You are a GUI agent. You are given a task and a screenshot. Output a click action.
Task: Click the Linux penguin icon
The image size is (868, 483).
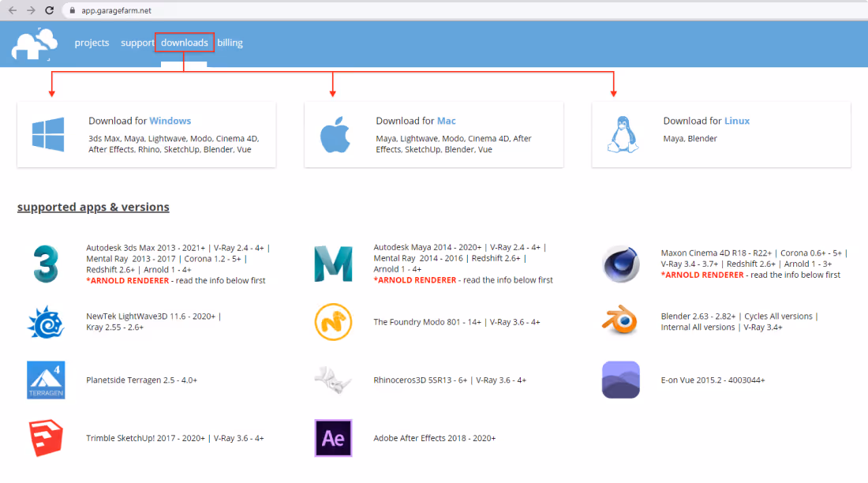(623, 135)
